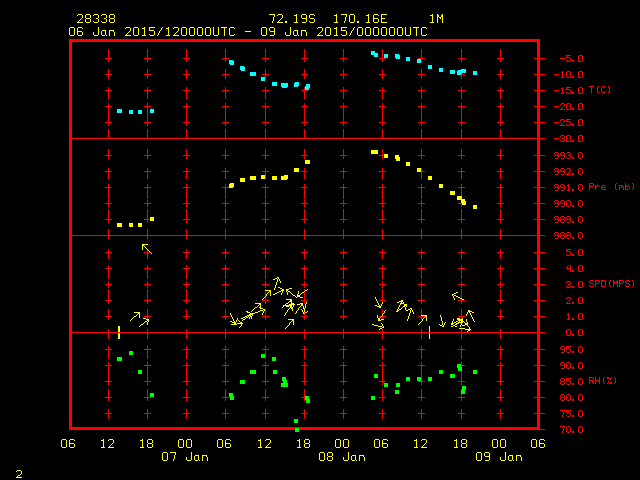Click the 991.0 pressure tick value

point(569,188)
